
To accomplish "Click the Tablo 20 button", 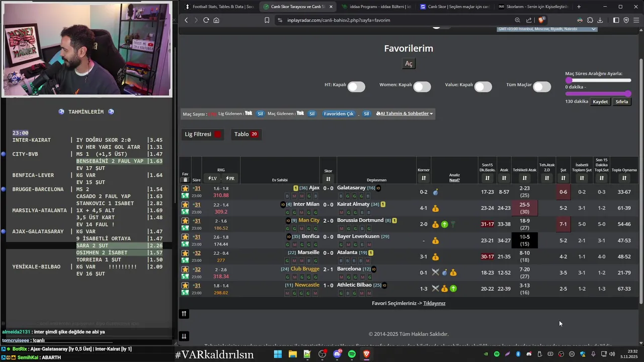I will (247, 134).
